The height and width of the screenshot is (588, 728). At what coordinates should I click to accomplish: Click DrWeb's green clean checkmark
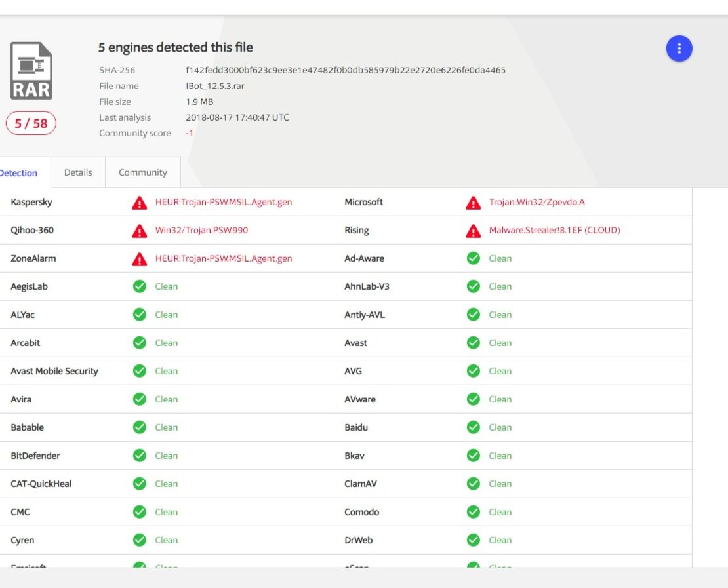point(473,539)
